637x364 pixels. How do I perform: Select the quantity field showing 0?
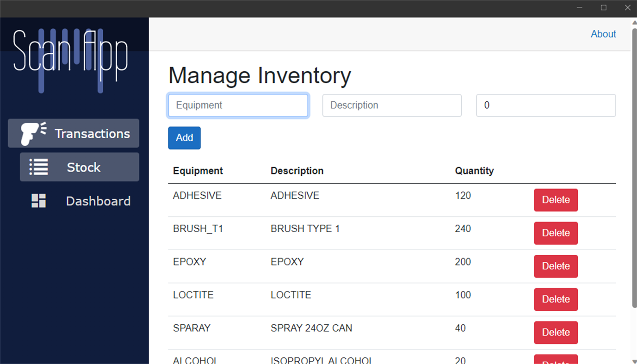[545, 105]
